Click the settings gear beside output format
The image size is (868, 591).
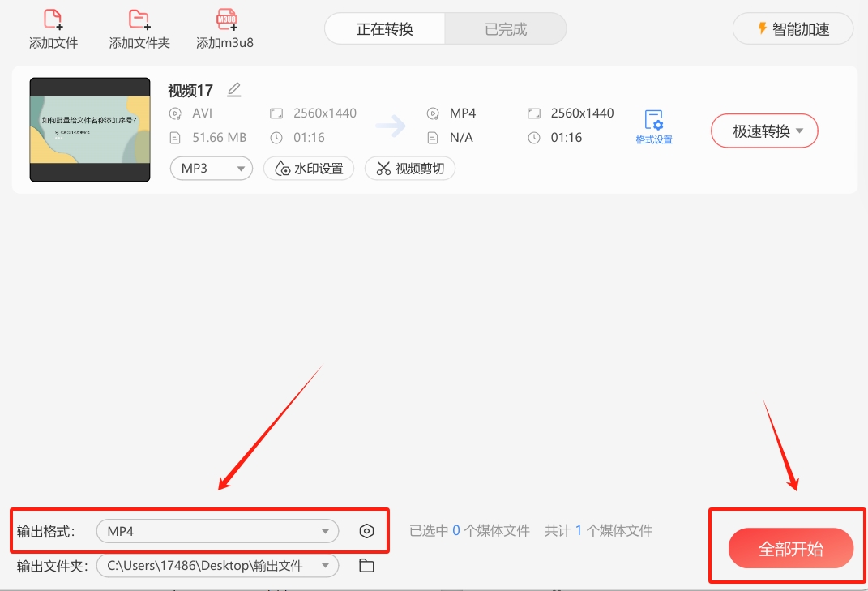367,531
